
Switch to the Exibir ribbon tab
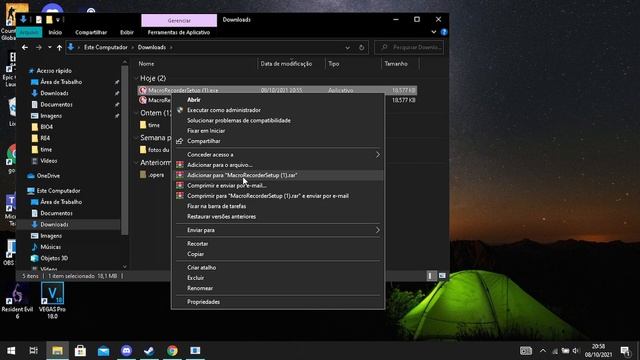pyautogui.click(x=127, y=32)
